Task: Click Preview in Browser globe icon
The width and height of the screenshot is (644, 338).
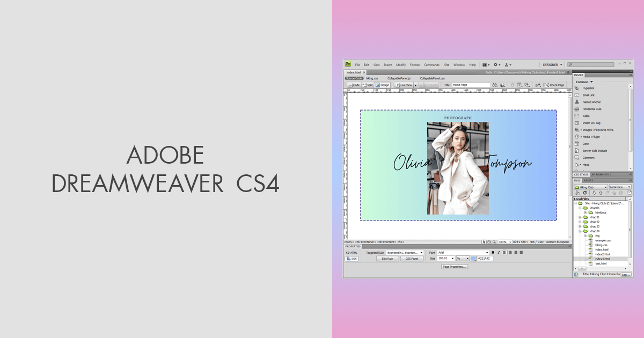Action: [x=503, y=85]
